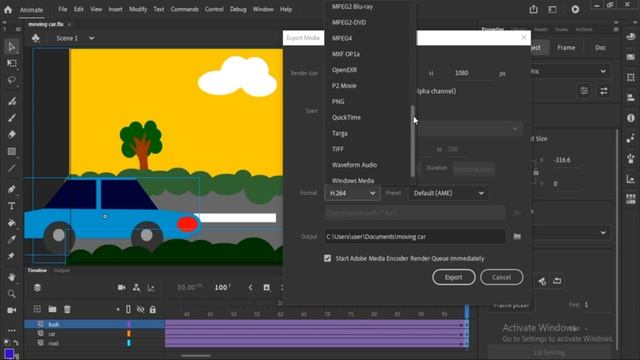
Task: Select the Paint Bucket tool
Action: click(11, 223)
